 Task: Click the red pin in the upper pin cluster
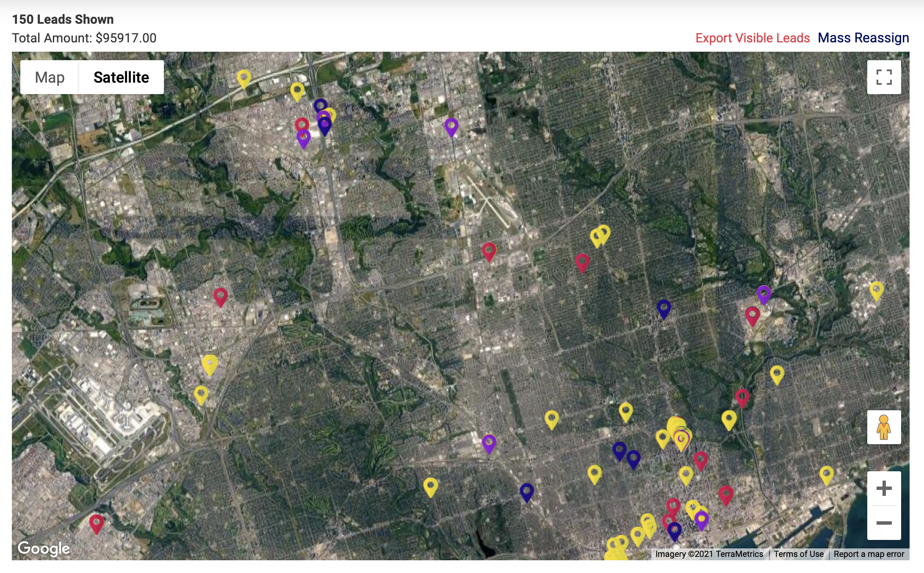(302, 124)
